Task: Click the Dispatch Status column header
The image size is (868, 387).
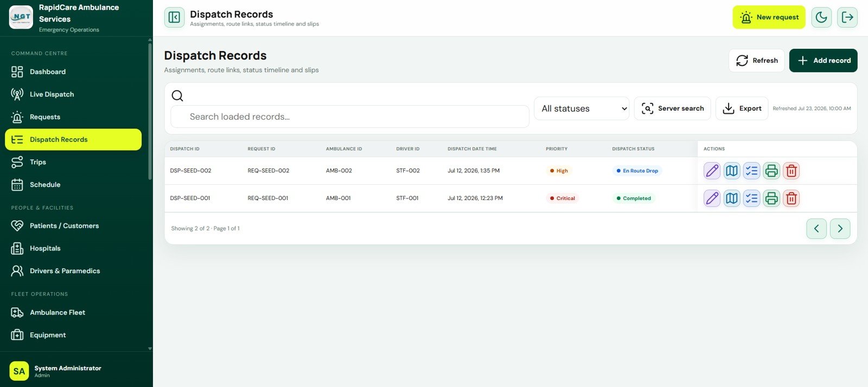Action: [x=633, y=149]
